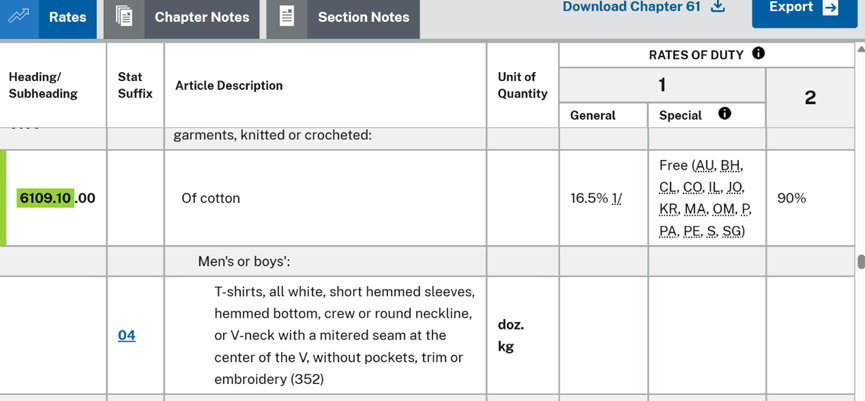Click the download arrow icon for Chapter 61
Screen dimensions: 865x401
717,7
